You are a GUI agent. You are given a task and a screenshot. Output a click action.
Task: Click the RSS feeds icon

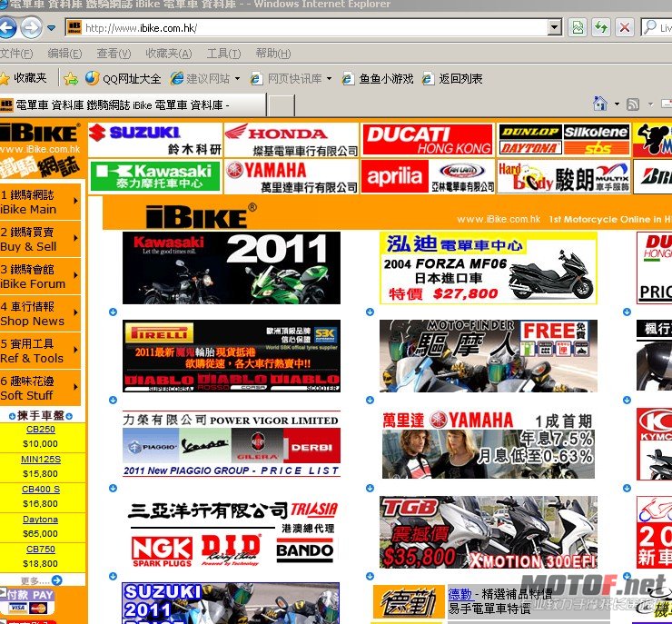tap(633, 104)
